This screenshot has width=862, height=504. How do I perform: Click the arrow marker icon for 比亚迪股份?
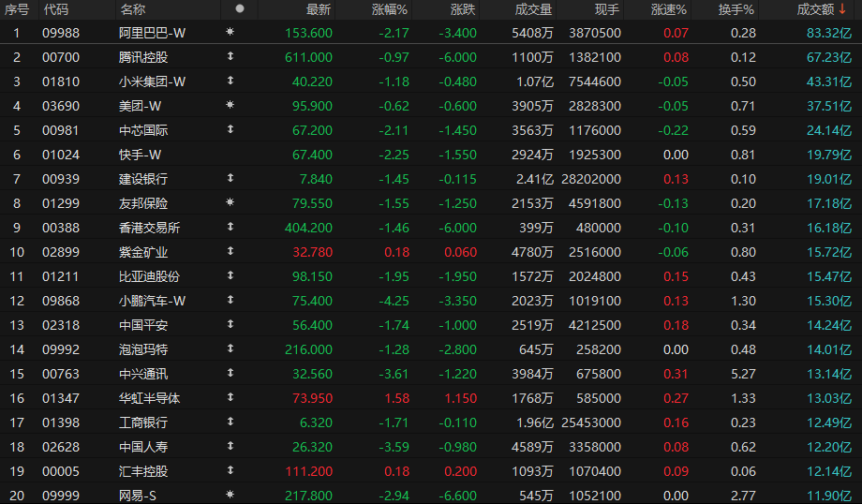(230, 275)
